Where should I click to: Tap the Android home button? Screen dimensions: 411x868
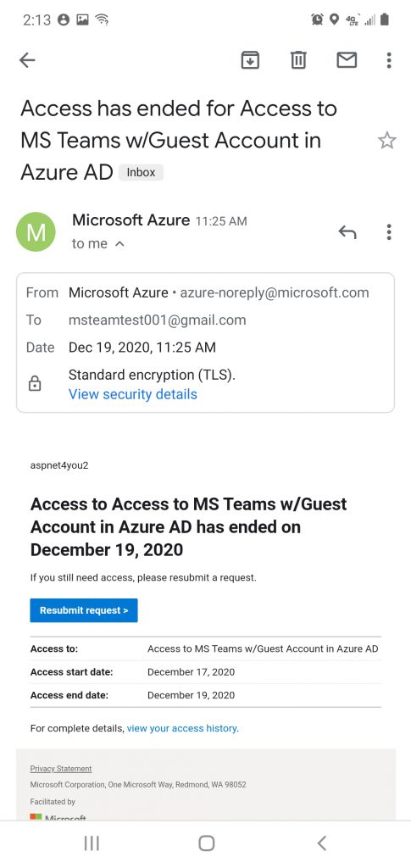pyautogui.click(x=206, y=843)
